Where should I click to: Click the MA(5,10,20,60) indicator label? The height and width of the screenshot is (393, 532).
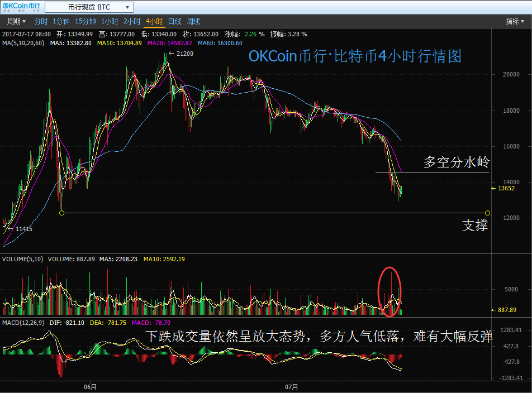coord(23,43)
